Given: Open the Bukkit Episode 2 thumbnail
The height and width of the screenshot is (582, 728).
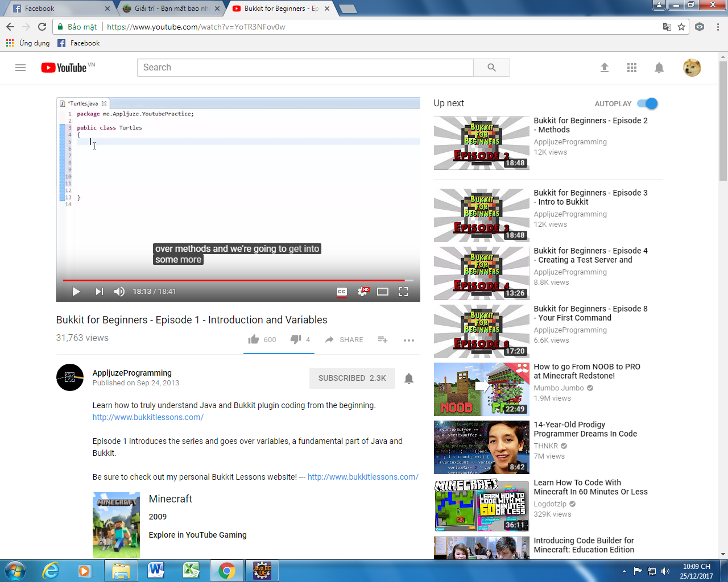Looking at the screenshot, I should (482, 143).
